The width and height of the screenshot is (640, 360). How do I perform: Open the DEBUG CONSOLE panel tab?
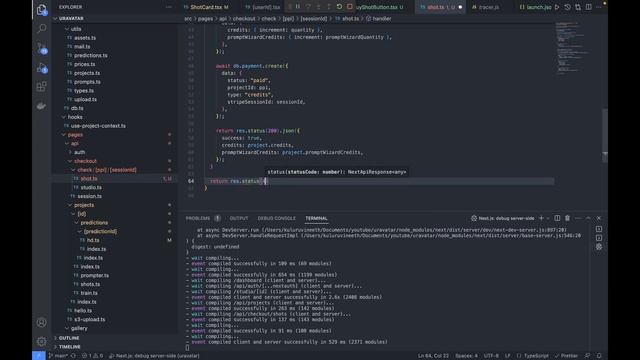coord(276,218)
